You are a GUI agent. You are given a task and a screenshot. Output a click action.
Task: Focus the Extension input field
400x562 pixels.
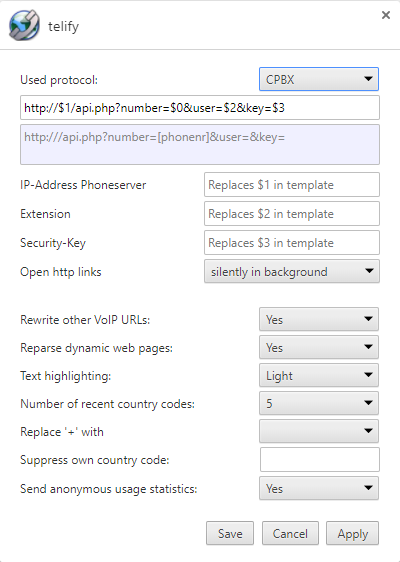point(292,214)
